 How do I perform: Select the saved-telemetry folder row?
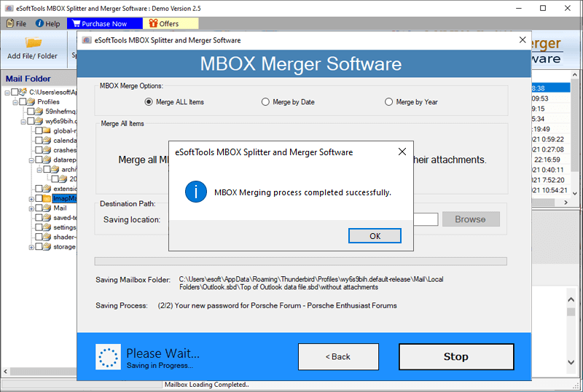click(x=65, y=218)
